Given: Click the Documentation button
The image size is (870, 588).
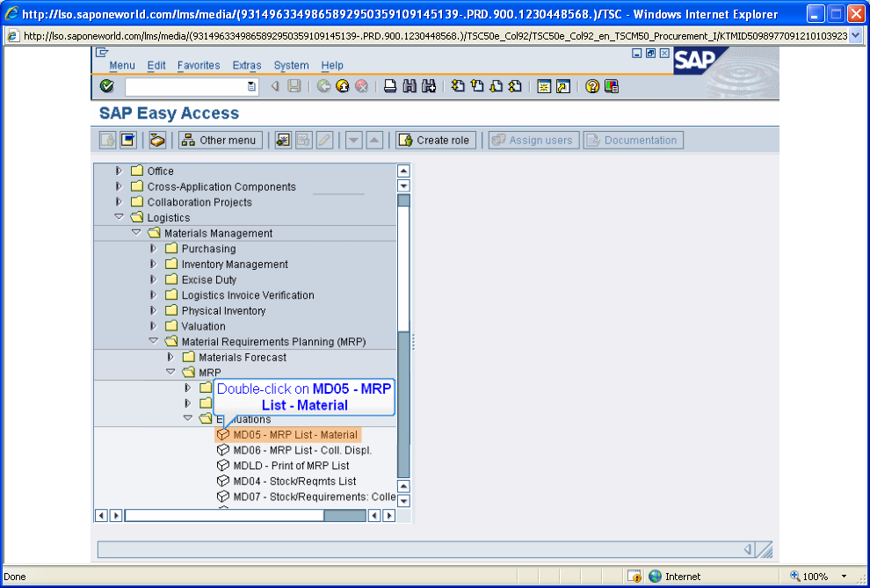Looking at the screenshot, I should click(x=633, y=140).
